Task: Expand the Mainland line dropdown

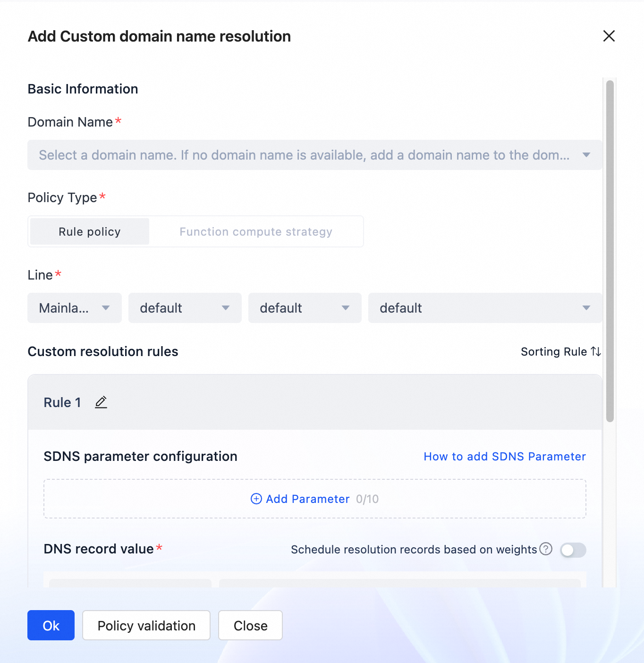Action: pyautogui.click(x=75, y=308)
